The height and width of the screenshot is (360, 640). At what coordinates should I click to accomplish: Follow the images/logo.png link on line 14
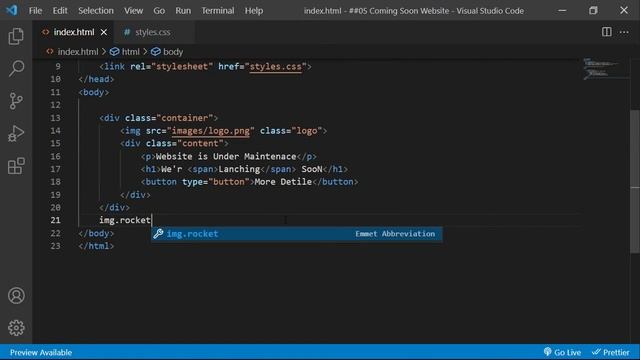coord(211,131)
